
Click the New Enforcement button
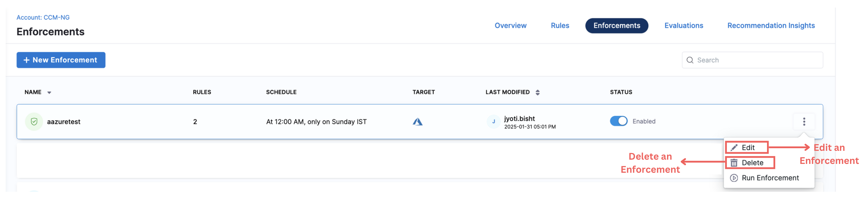pos(61,60)
